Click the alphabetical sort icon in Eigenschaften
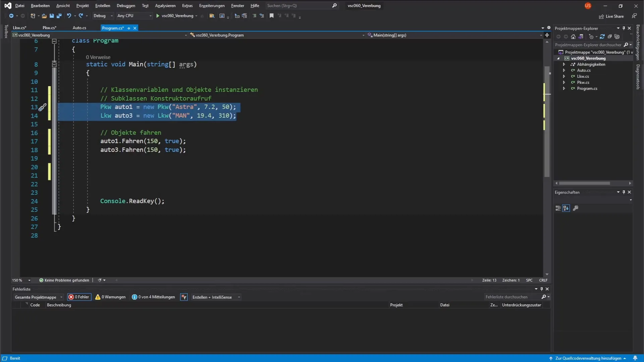Image resolution: width=644 pixels, height=362 pixels. (566, 208)
